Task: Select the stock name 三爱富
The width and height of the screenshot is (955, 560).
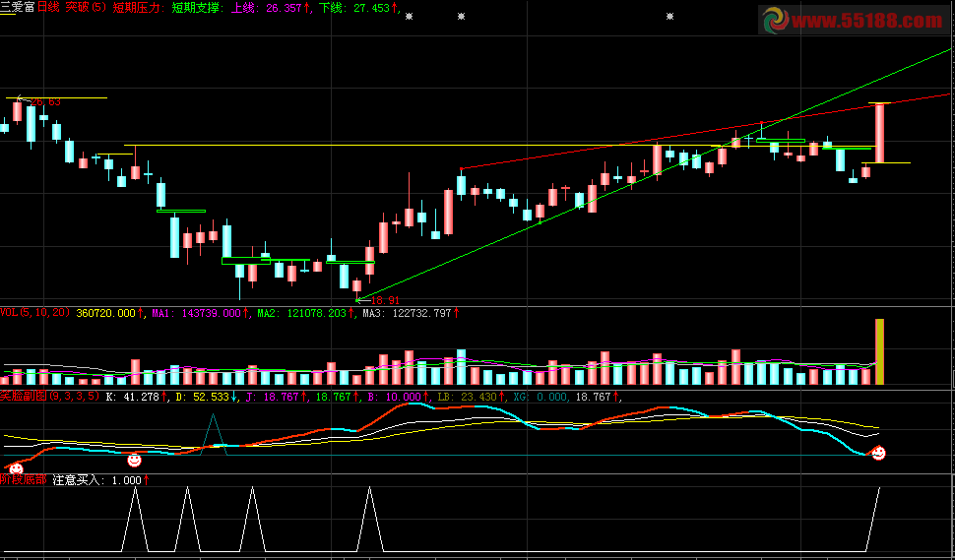Action: [17, 7]
